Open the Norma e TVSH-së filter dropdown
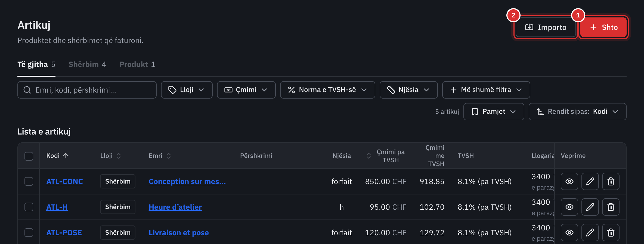Viewport: 644px width, 244px height. coord(327,90)
